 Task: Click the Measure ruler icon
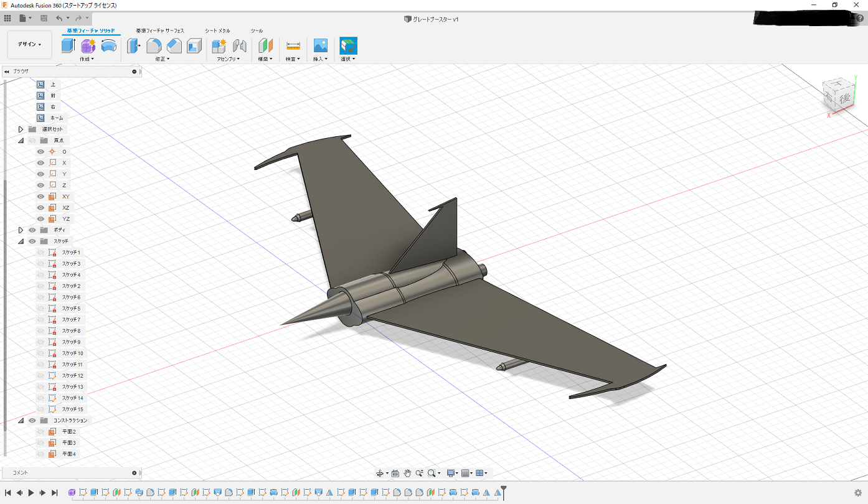tap(293, 45)
